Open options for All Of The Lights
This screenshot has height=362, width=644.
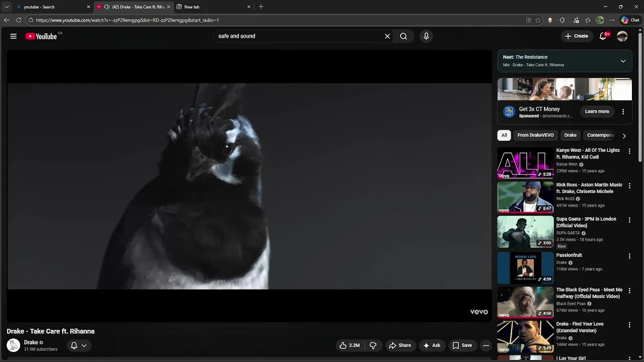click(629, 151)
